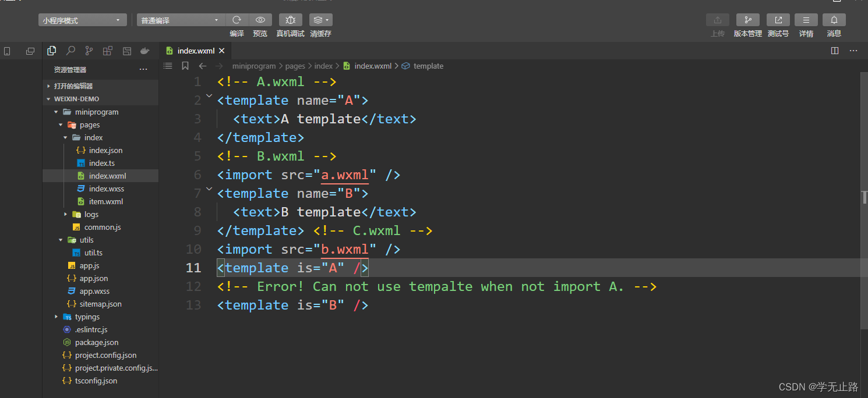Open the messages bell icon
This screenshot has height=398, width=868.
point(834,20)
